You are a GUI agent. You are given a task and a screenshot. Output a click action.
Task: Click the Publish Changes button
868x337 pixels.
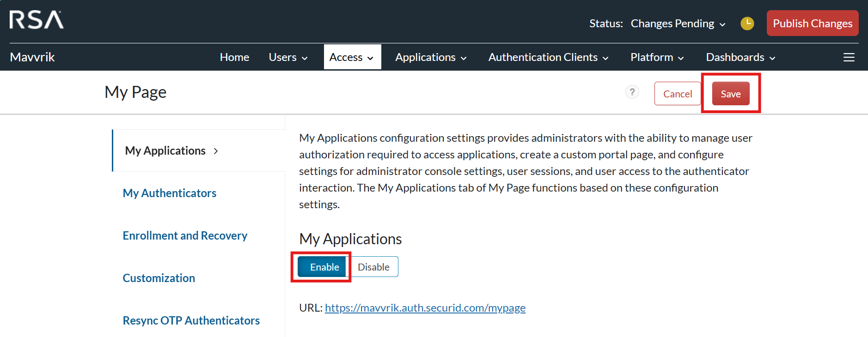pyautogui.click(x=812, y=24)
